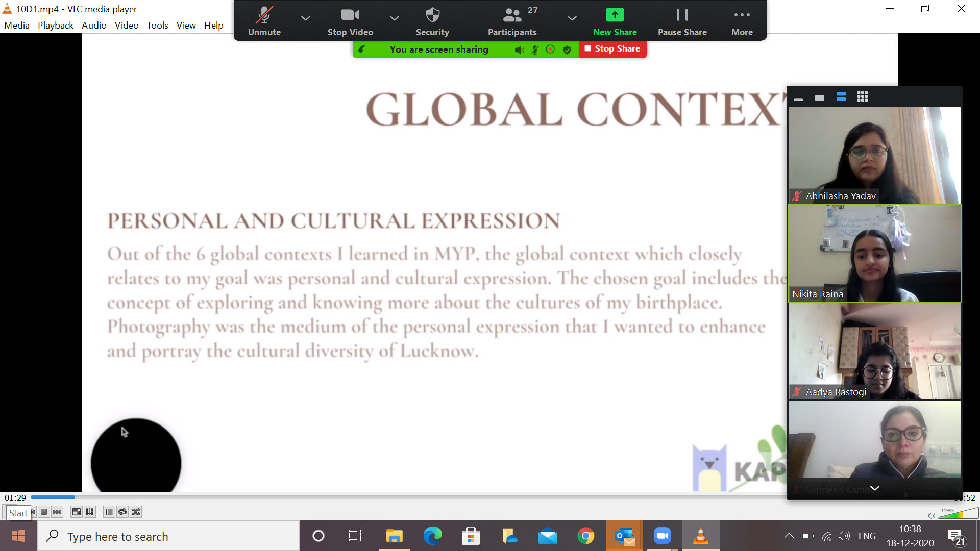Launch Microsoft Edge from taskbar
Viewport: 980px width, 551px height.
click(432, 536)
